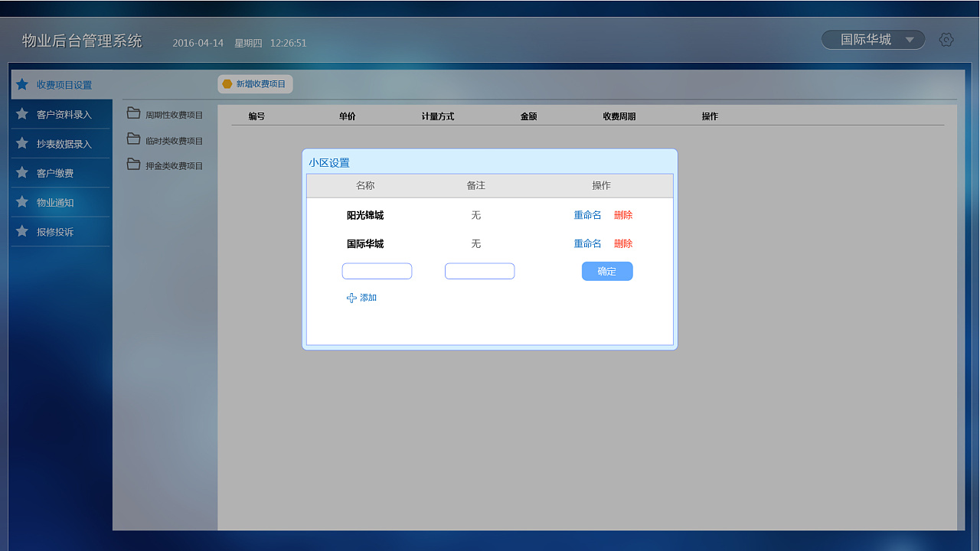Click the 无 remark in 阳光锦城 row
The height and width of the screenshot is (551, 980).
tap(475, 215)
